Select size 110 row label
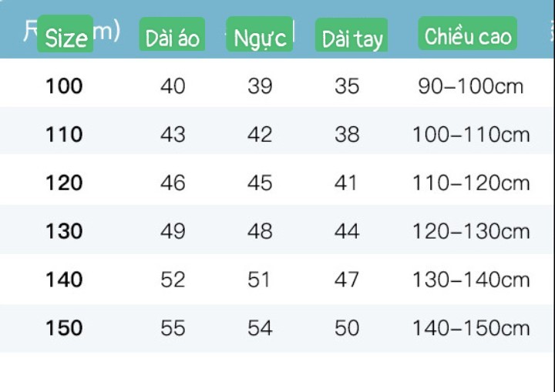 [x=64, y=135]
